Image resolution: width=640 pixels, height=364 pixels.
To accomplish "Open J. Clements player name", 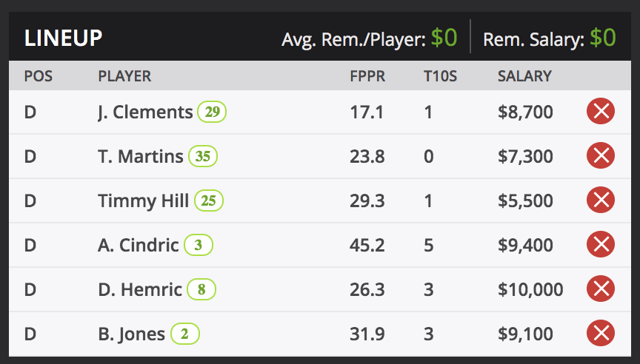I will (x=145, y=112).
